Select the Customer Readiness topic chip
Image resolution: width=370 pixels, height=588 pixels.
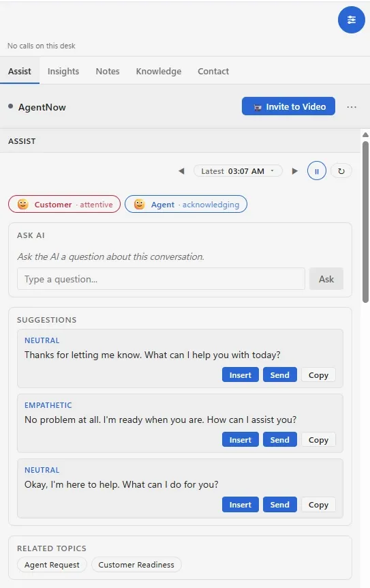(x=136, y=565)
